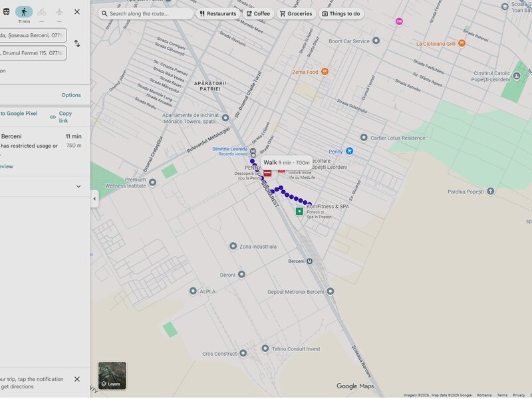Viewport: 532px width, 399px height.
Task: Open Boom Car Service marker
Action: coord(376,41)
